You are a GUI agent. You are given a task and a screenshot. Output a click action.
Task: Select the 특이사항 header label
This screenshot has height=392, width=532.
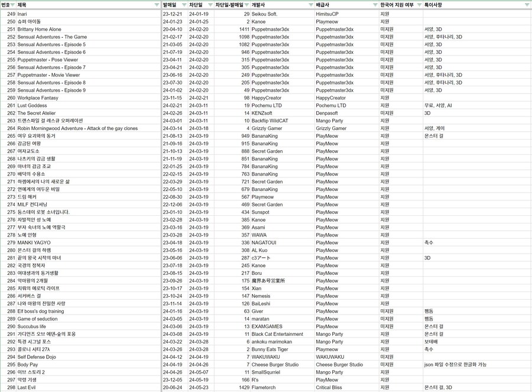click(x=433, y=5)
